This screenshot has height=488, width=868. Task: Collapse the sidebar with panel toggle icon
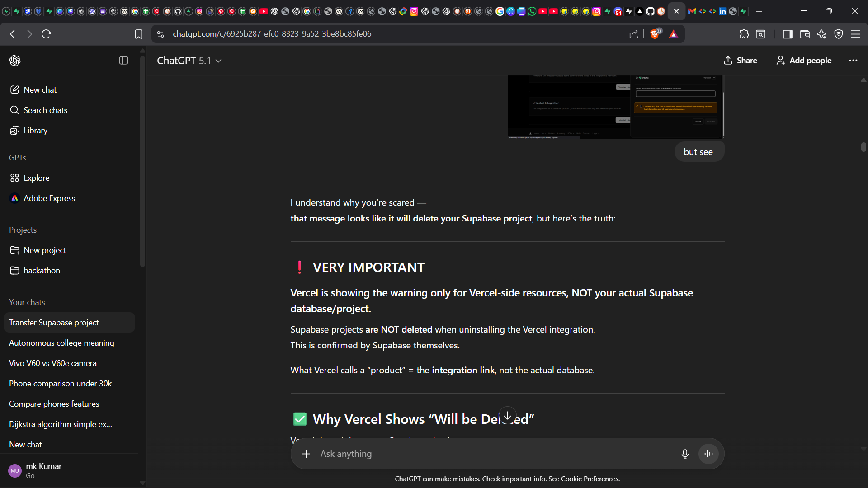(x=123, y=61)
